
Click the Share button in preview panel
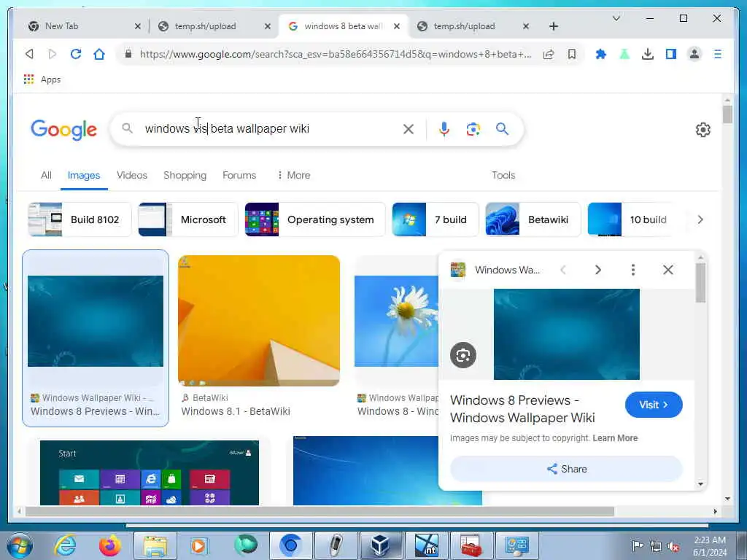566,469
